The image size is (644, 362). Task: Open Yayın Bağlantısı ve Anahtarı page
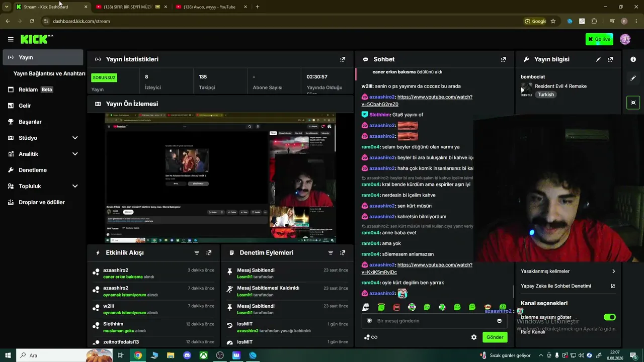click(49, 73)
